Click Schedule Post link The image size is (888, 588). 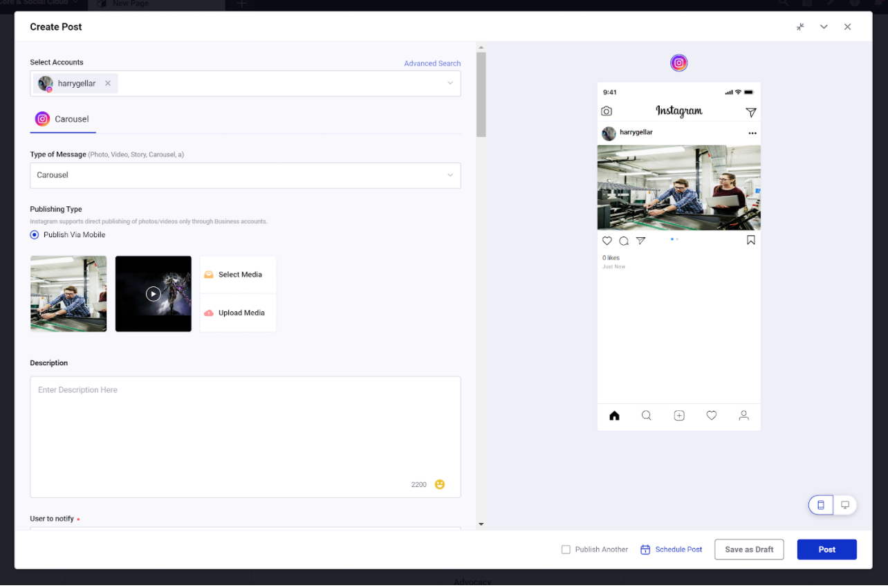click(x=671, y=550)
